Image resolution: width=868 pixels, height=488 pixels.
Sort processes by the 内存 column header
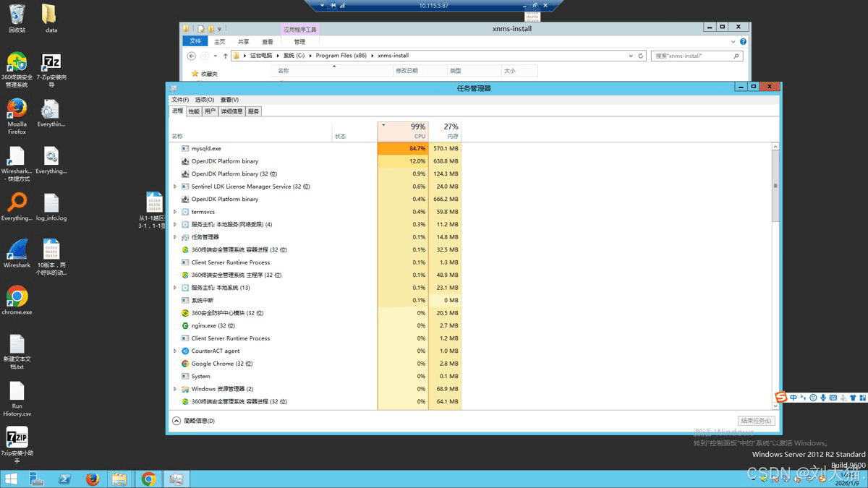click(x=445, y=131)
